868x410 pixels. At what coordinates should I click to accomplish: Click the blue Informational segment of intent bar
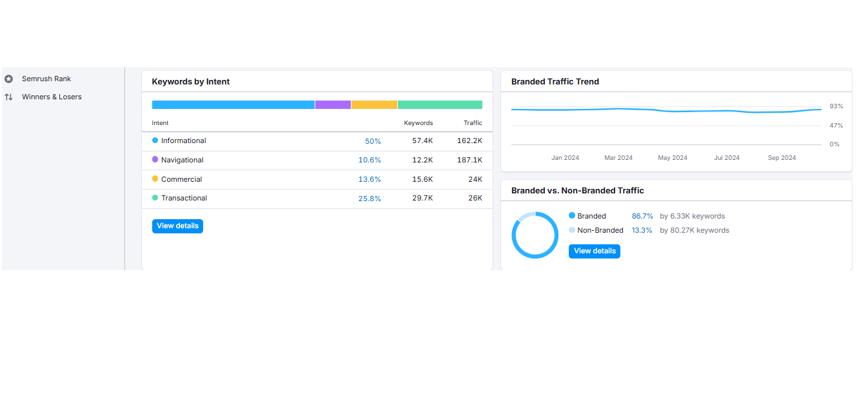pyautogui.click(x=233, y=105)
